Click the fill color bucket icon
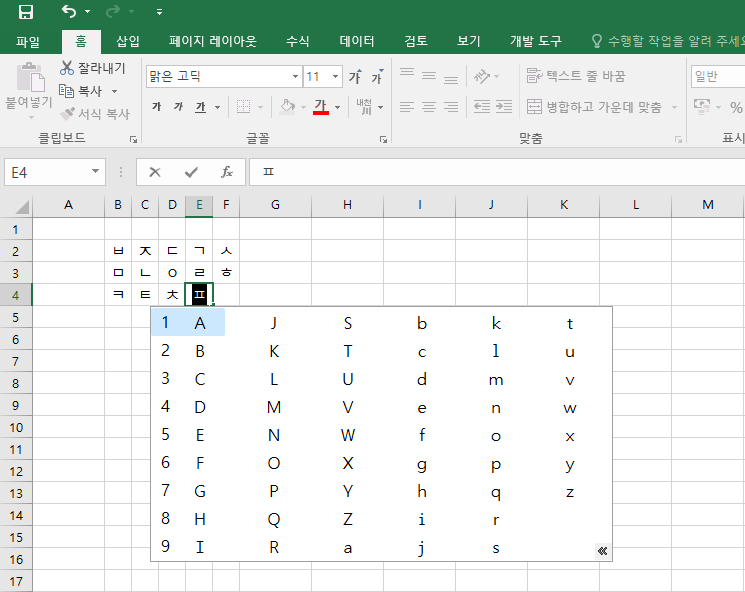This screenshot has width=745, height=592. click(287, 107)
